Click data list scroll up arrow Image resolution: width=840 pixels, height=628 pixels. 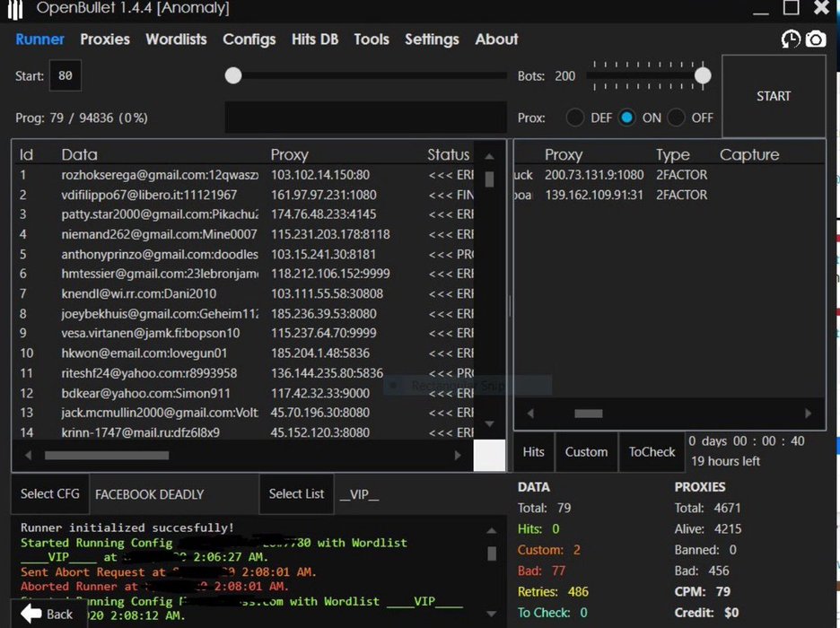(489, 156)
